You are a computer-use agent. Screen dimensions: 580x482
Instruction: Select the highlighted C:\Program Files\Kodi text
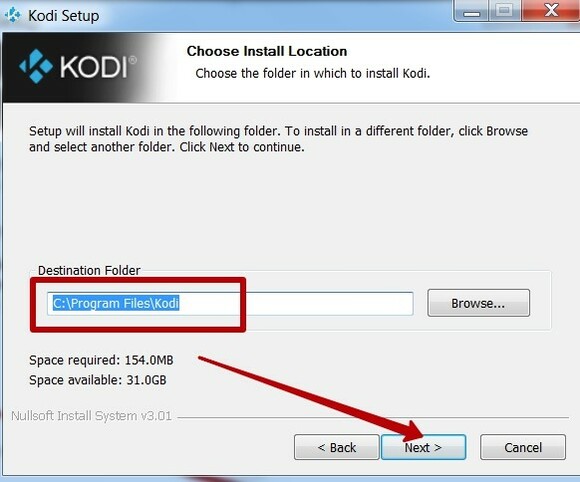[x=116, y=303]
